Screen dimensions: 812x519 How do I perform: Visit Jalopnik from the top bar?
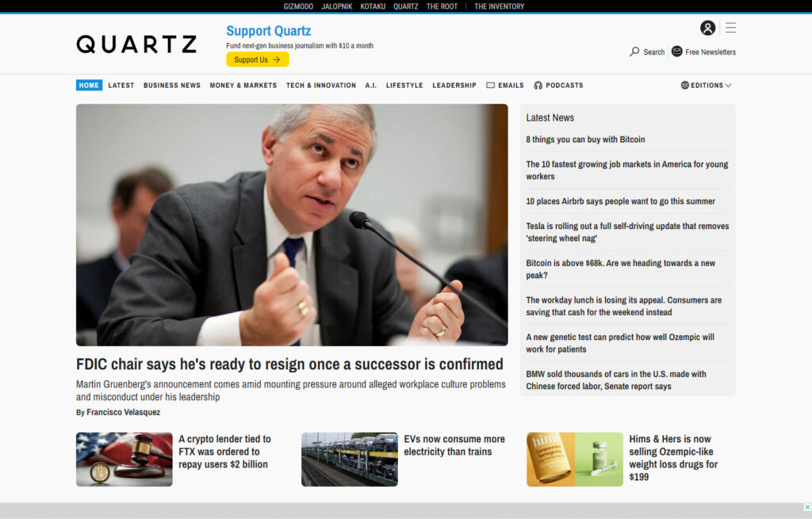click(x=336, y=6)
